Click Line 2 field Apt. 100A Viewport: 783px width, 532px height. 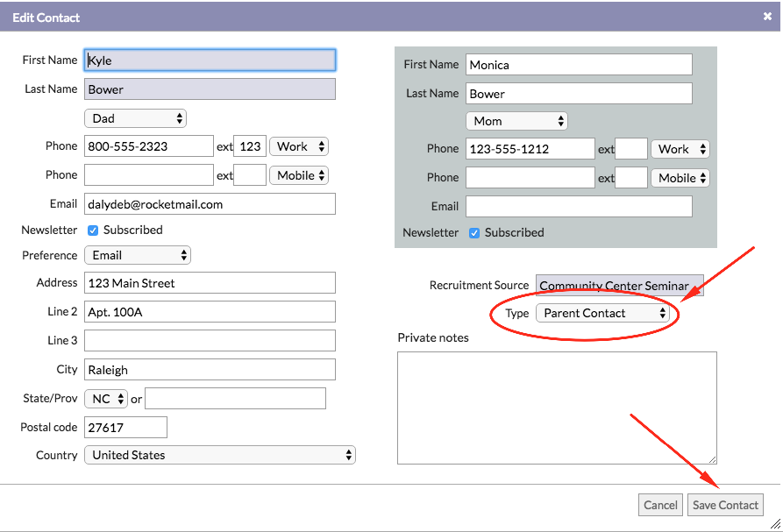[210, 312]
